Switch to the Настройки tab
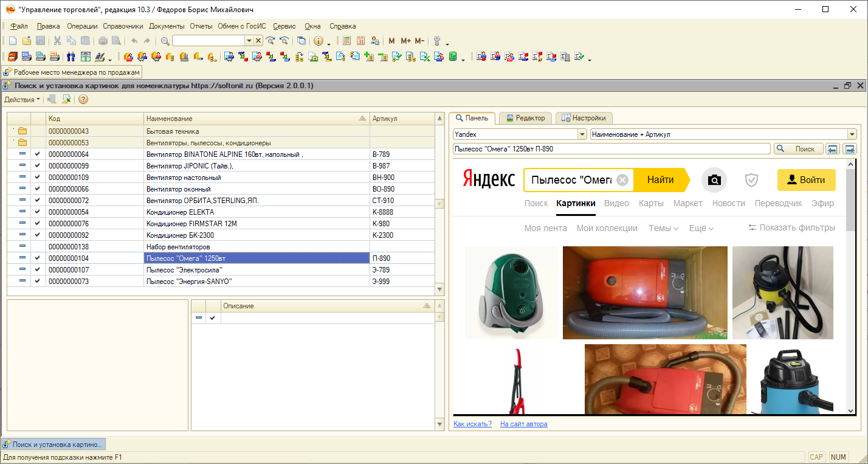 tap(584, 118)
